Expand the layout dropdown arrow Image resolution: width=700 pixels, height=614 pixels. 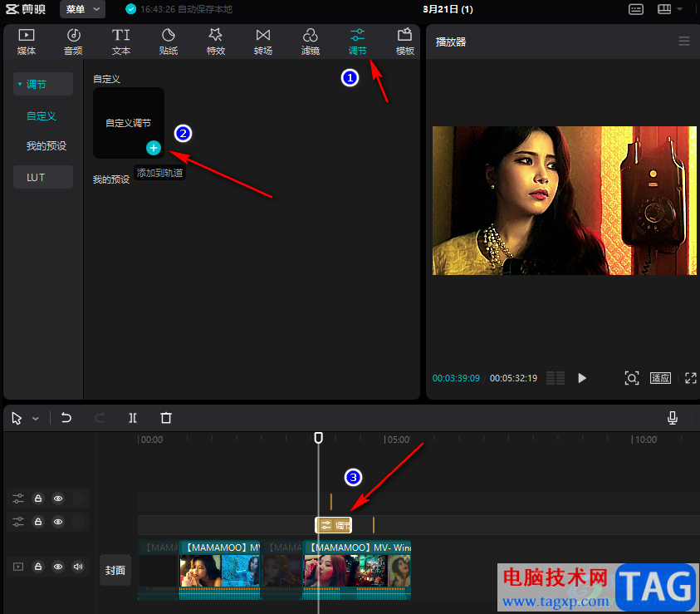679,9
